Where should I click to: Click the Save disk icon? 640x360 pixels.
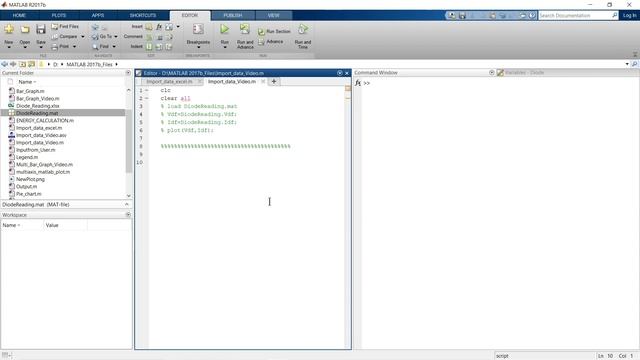[41, 29]
